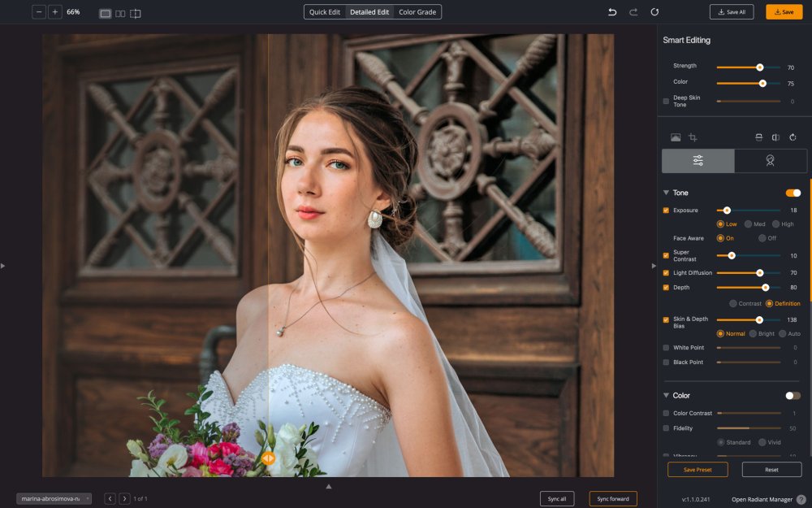Click the orange split-handle on the photo
The image size is (812, 508).
(268, 458)
